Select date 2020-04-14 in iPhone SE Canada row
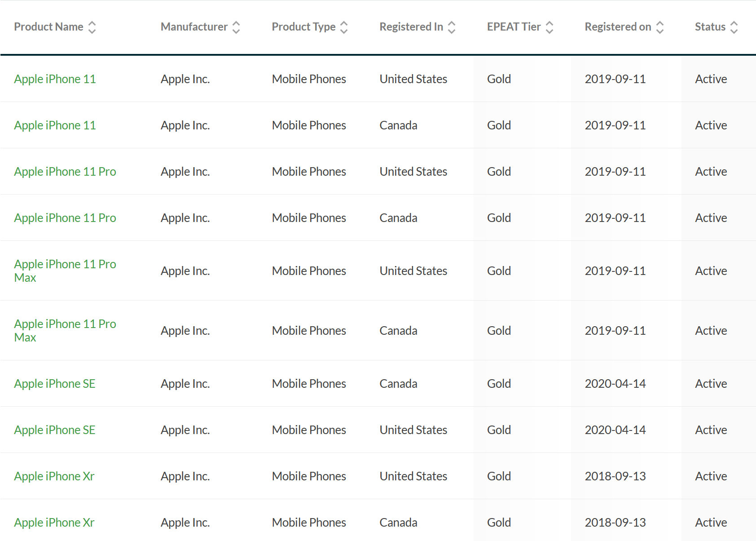 pyautogui.click(x=615, y=384)
